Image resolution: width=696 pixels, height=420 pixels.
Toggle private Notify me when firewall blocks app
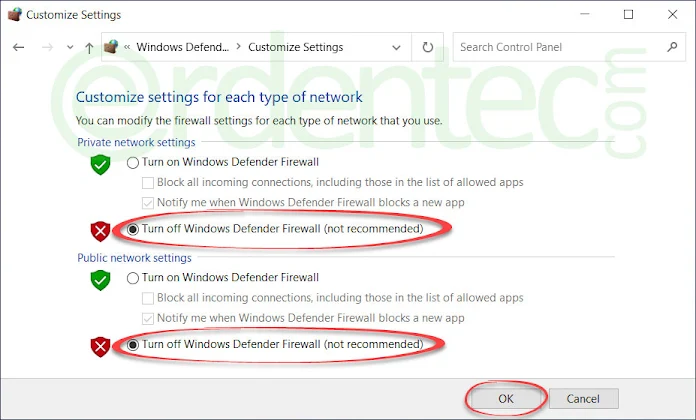pos(148,203)
